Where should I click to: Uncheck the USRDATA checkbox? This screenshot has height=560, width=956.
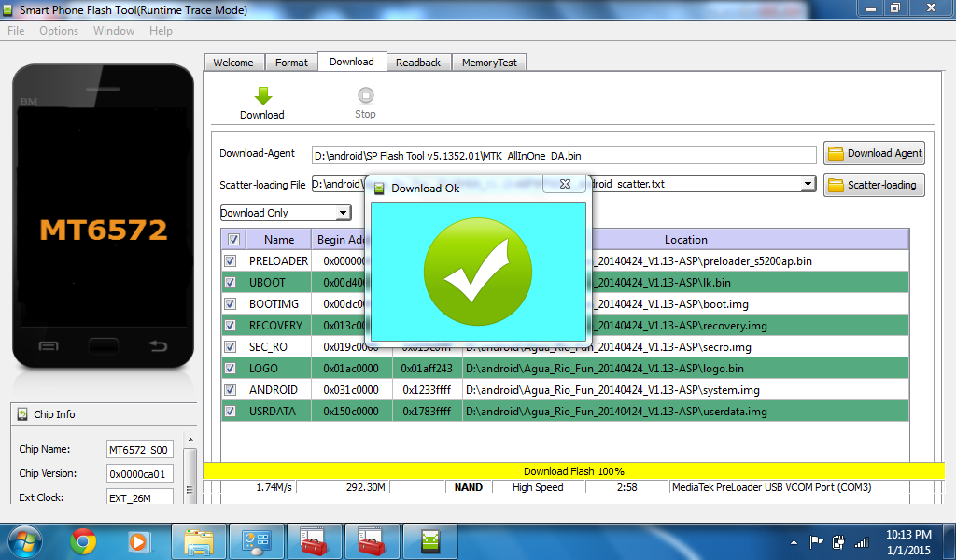tap(230, 411)
